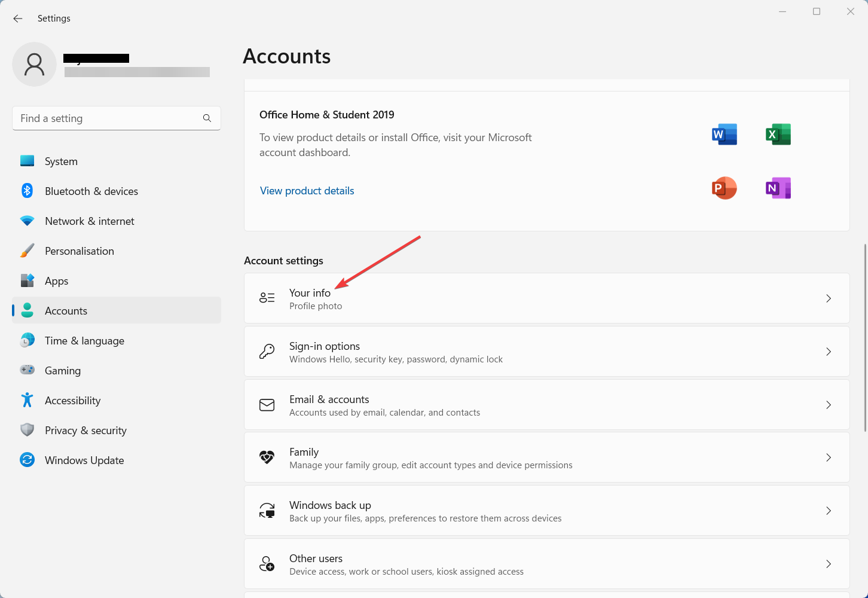
Task: Click the Time & language globe icon
Action: pos(27,340)
